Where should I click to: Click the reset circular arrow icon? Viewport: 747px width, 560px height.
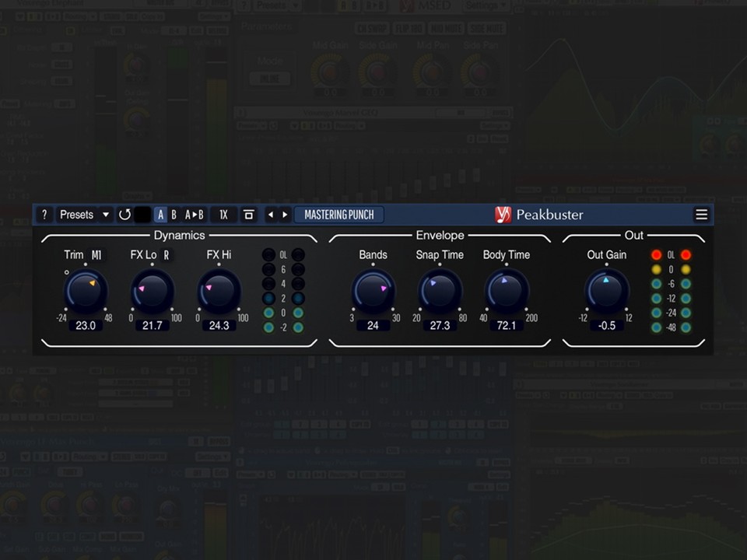coord(124,215)
